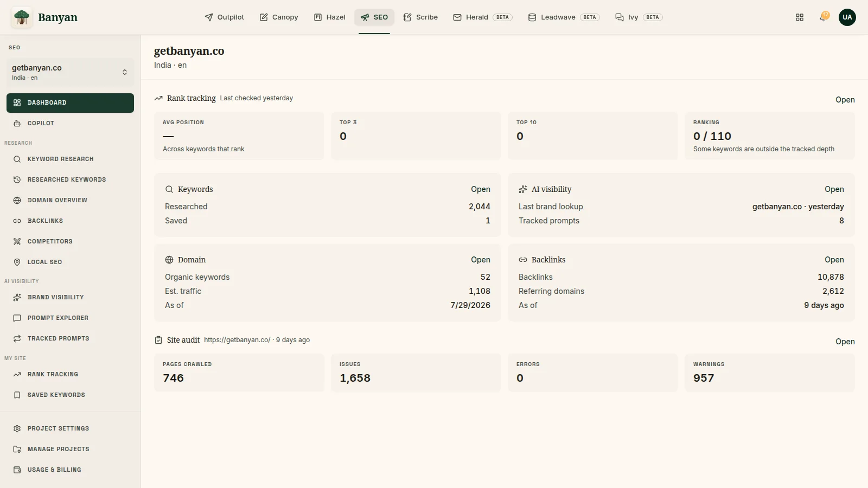Viewport: 868px width, 488px height.
Task: Open Rank tracking section via Open link
Action: (845, 100)
